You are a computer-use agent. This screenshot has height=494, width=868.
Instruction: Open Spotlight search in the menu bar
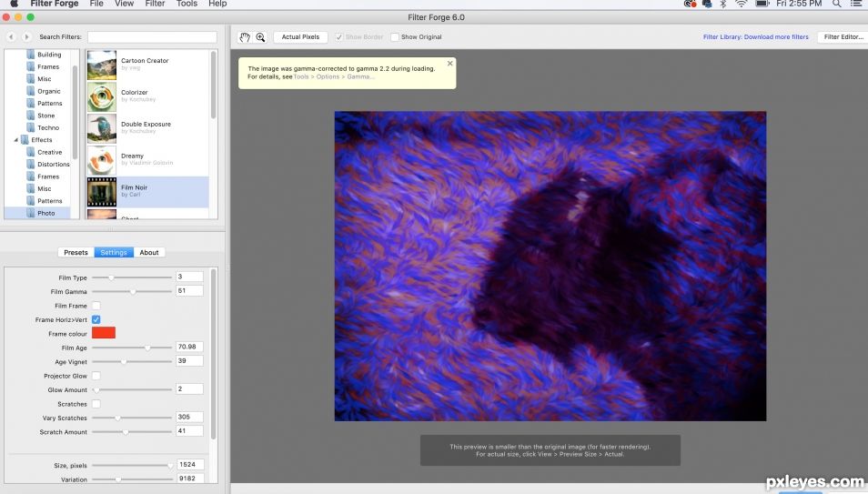[x=836, y=4]
